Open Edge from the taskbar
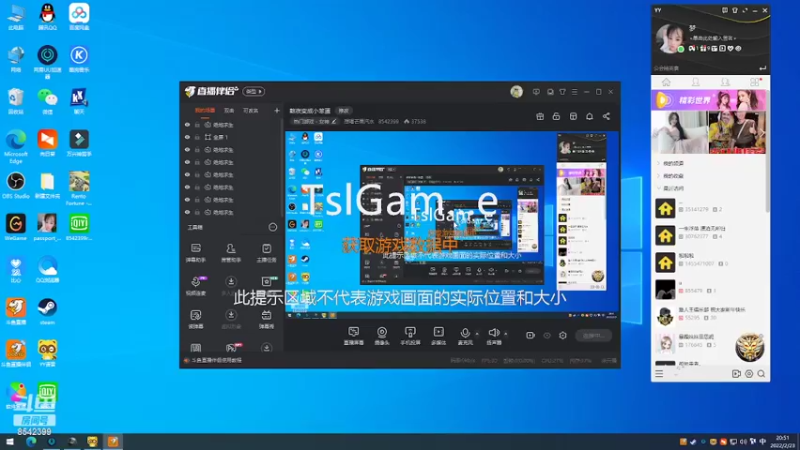 click(31, 441)
